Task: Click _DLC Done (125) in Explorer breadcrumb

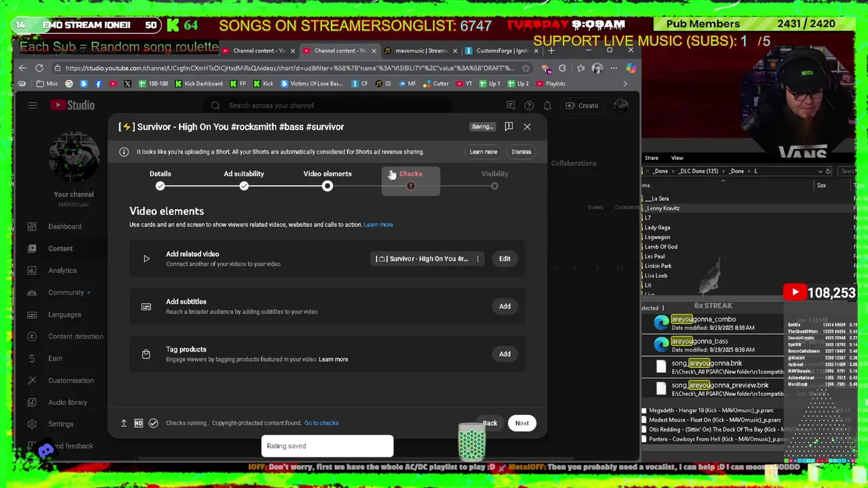Action: coord(697,171)
